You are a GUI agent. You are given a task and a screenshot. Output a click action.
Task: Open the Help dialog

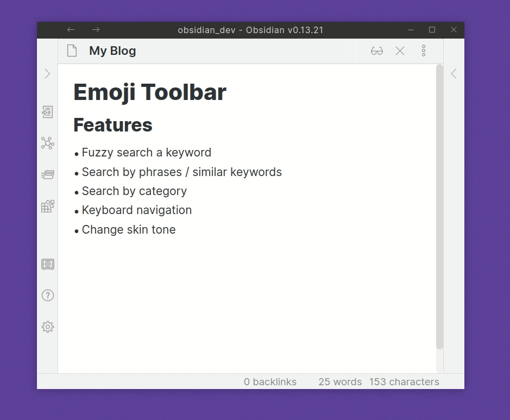tap(47, 295)
